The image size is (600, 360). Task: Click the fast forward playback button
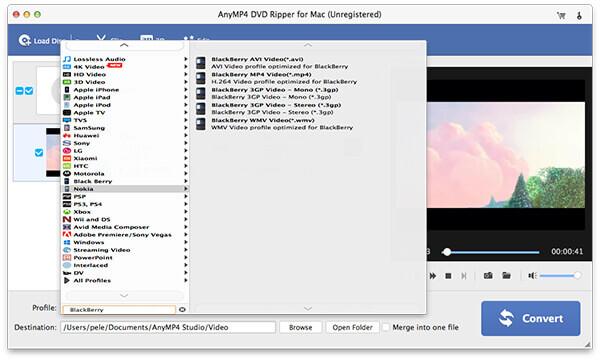click(x=433, y=275)
